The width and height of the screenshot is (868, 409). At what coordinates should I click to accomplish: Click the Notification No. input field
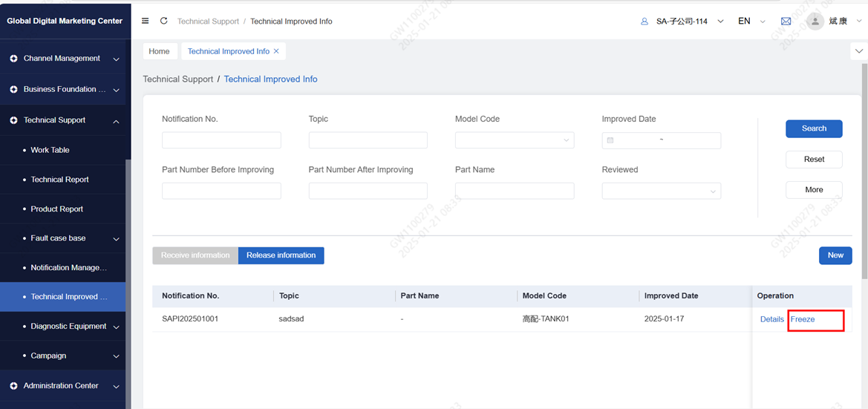coord(221,140)
